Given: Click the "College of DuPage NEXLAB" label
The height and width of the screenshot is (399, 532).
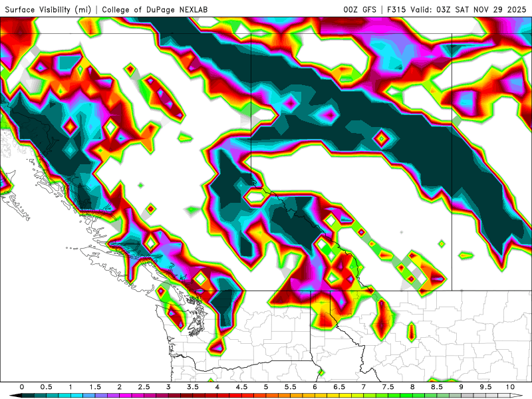Looking at the screenshot, I should point(155,9).
